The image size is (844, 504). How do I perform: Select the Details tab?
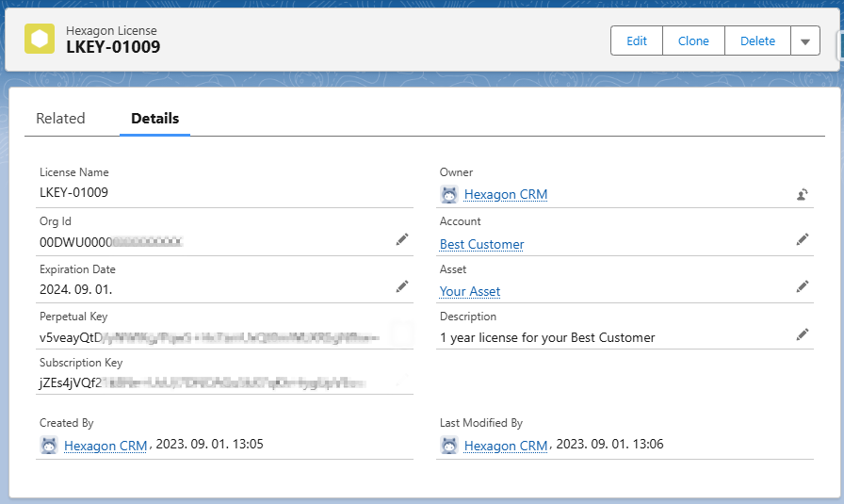pyautogui.click(x=154, y=119)
